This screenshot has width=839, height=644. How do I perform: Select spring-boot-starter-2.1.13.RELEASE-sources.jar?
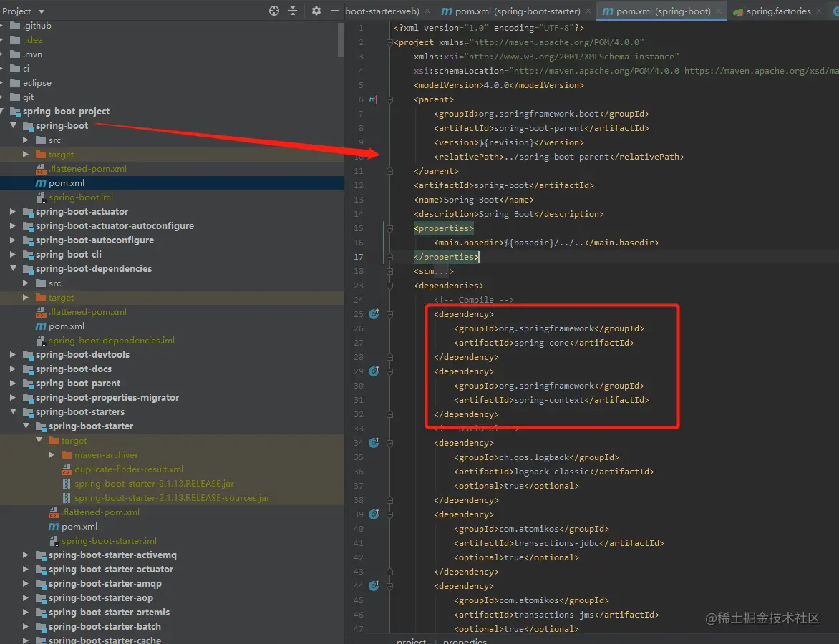tap(172, 498)
